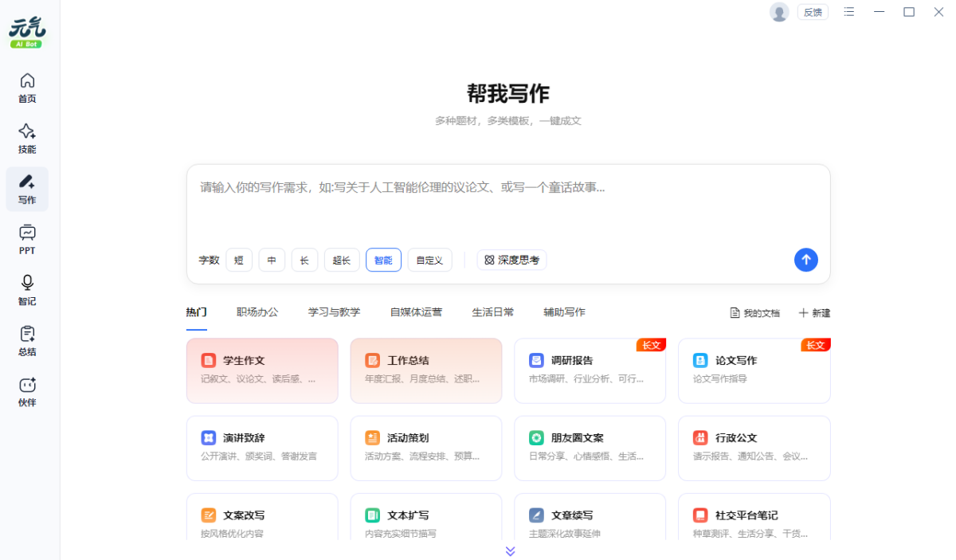Viewport: 956px width, 560px height.
Task: Click the user avatar icon
Action: pyautogui.click(x=778, y=12)
